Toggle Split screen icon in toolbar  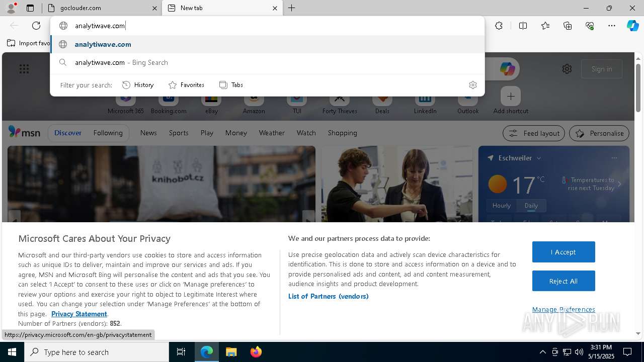523,26
